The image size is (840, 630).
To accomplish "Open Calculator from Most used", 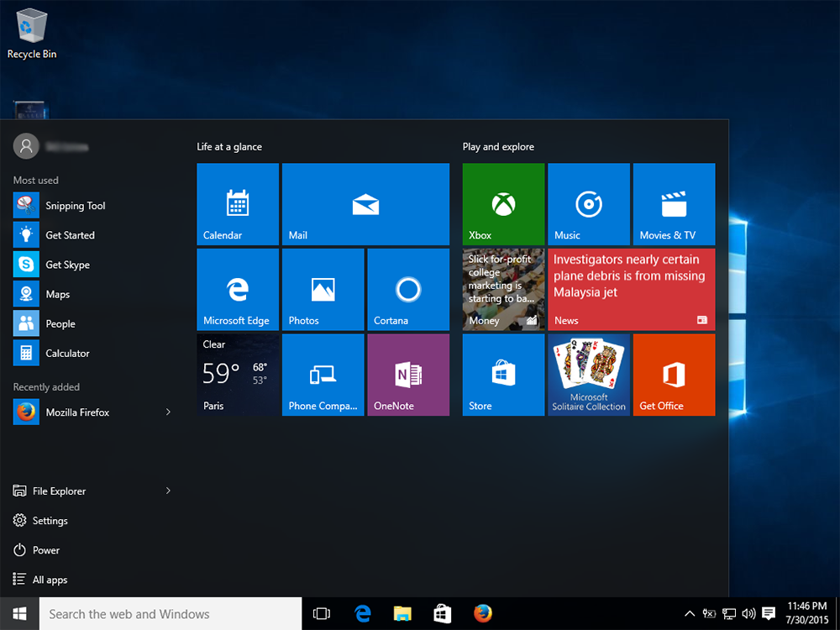I will (92, 353).
